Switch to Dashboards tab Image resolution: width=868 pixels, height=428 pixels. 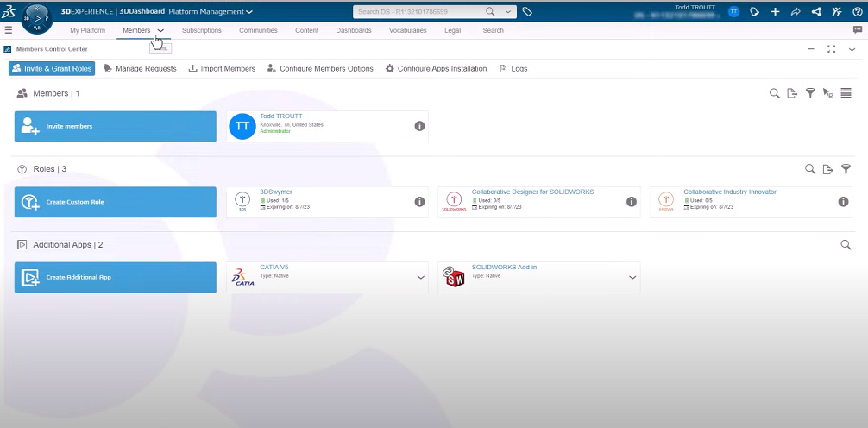click(354, 30)
